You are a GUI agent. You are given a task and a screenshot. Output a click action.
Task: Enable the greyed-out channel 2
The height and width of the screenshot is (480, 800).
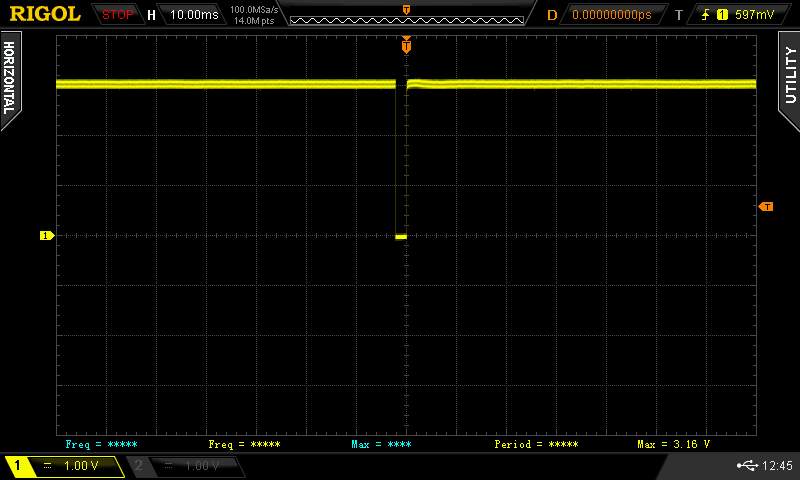(x=185, y=466)
